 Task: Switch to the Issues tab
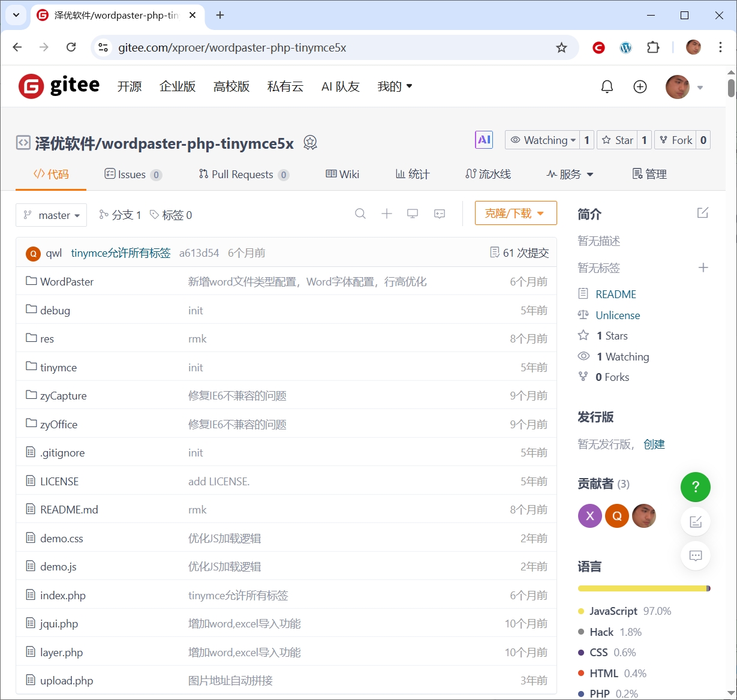tap(133, 175)
